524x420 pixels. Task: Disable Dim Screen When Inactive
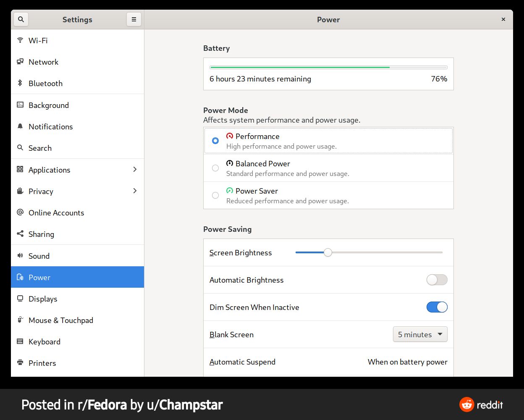pyautogui.click(x=437, y=307)
